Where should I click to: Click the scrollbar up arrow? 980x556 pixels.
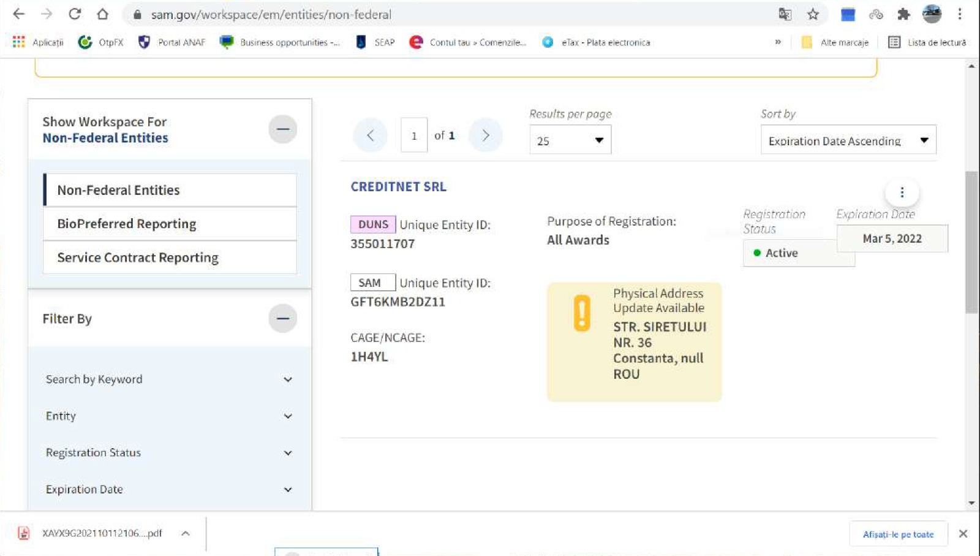pyautogui.click(x=971, y=66)
